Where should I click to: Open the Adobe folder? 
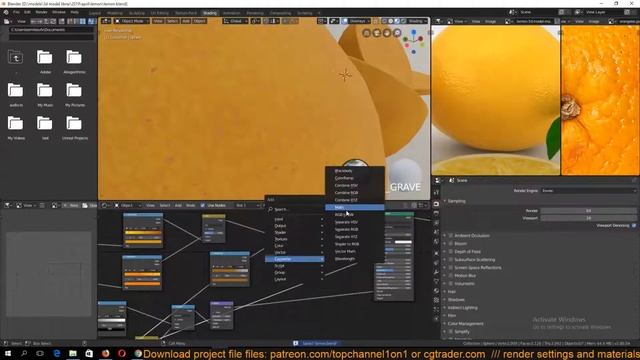[x=45, y=61]
